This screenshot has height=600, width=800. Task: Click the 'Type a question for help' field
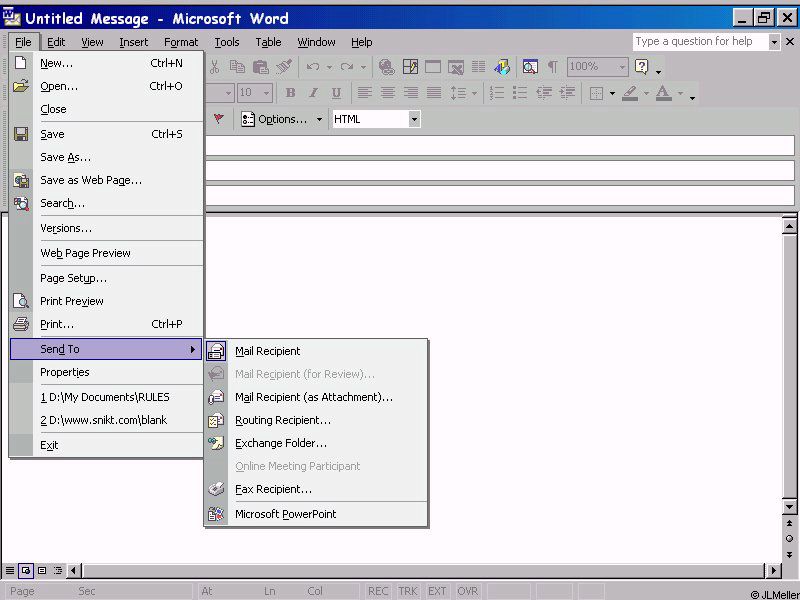[x=699, y=41]
